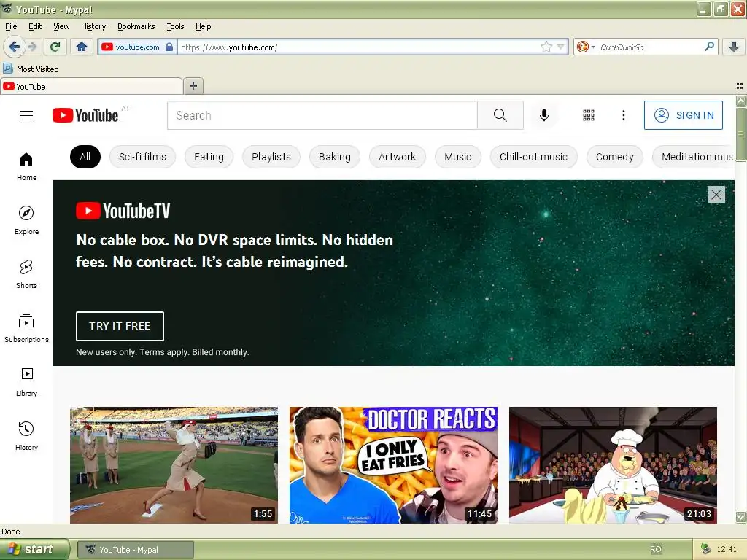Open the Family Guy chef video thumbnail
Image resolution: width=747 pixels, height=560 pixels.
coord(613,464)
